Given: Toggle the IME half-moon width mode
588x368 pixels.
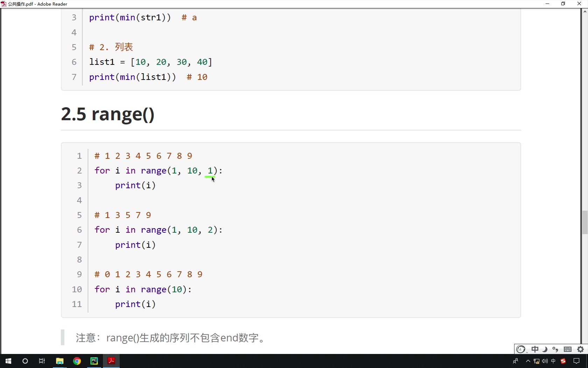Looking at the screenshot, I should [x=545, y=349].
